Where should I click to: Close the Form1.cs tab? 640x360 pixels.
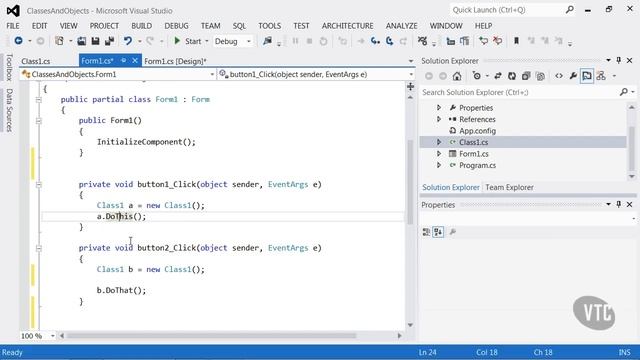(135, 61)
